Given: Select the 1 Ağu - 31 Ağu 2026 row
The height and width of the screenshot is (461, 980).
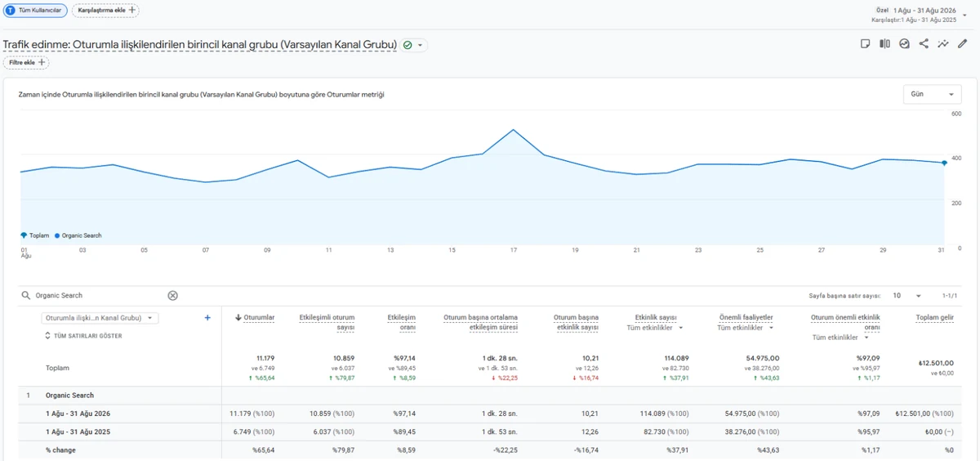Looking at the screenshot, I should coord(490,414).
